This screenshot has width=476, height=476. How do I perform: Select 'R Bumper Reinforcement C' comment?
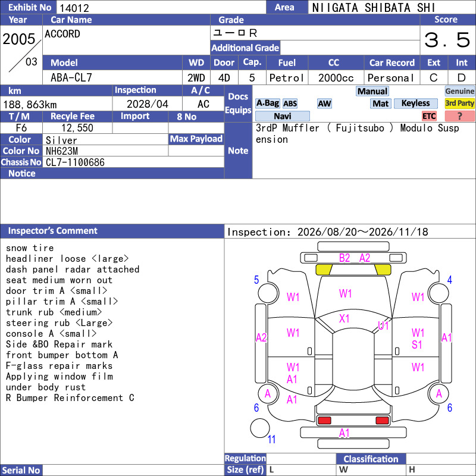pos(70,398)
